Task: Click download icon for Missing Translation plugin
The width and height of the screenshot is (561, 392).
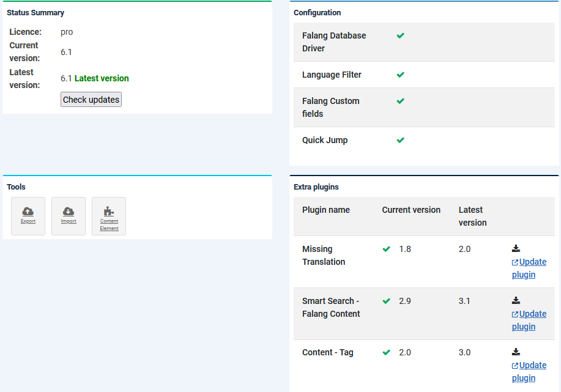Action: coord(516,248)
